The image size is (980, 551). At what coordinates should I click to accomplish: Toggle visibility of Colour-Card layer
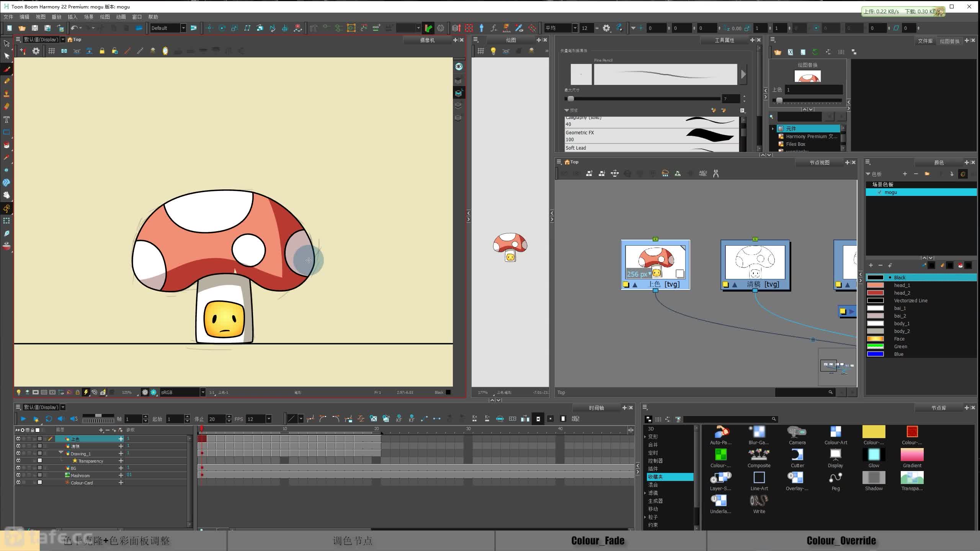[x=18, y=483]
